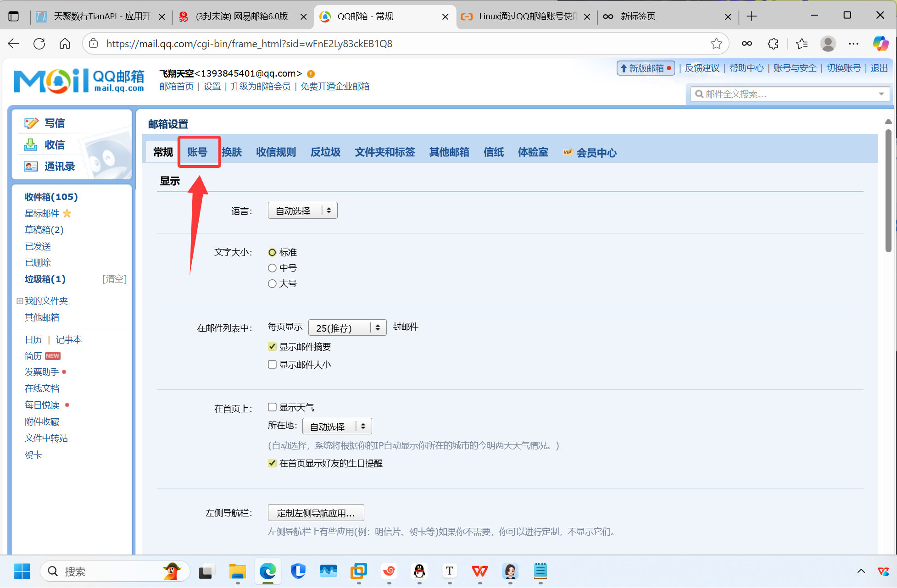
Task: Click the orange account warning icon
Action: coord(311,74)
